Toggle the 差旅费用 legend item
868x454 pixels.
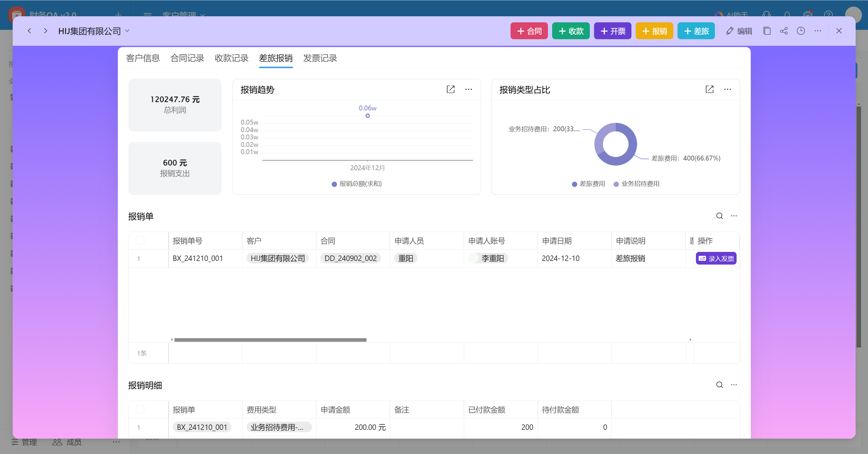tap(588, 184)
